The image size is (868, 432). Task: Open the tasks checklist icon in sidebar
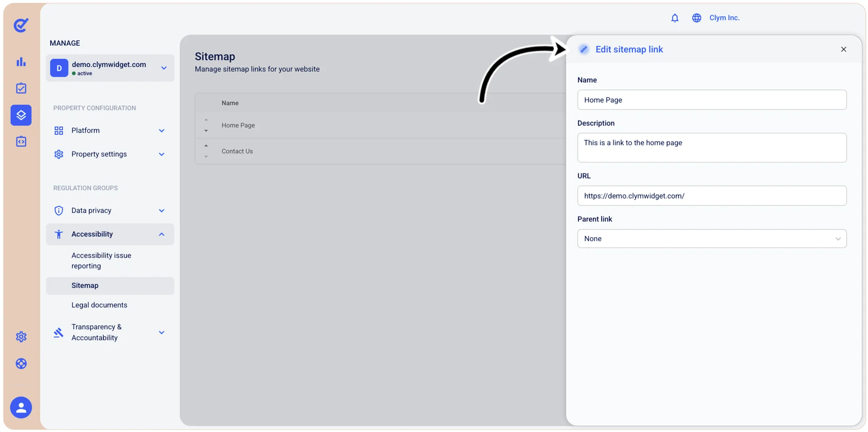tap(21, 88)
